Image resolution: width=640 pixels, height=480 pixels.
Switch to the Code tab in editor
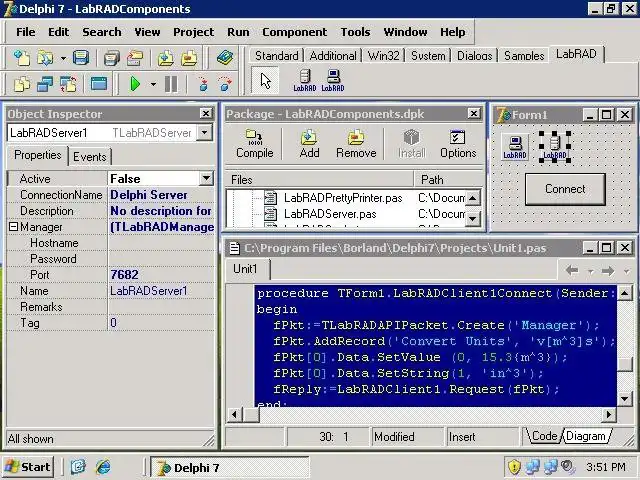[x=544, y=436]
